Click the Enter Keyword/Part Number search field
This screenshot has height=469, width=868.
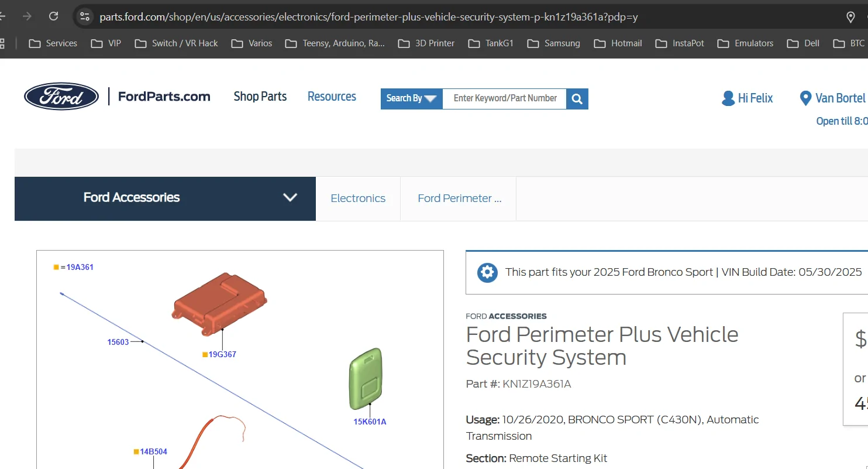click(505, 98)
